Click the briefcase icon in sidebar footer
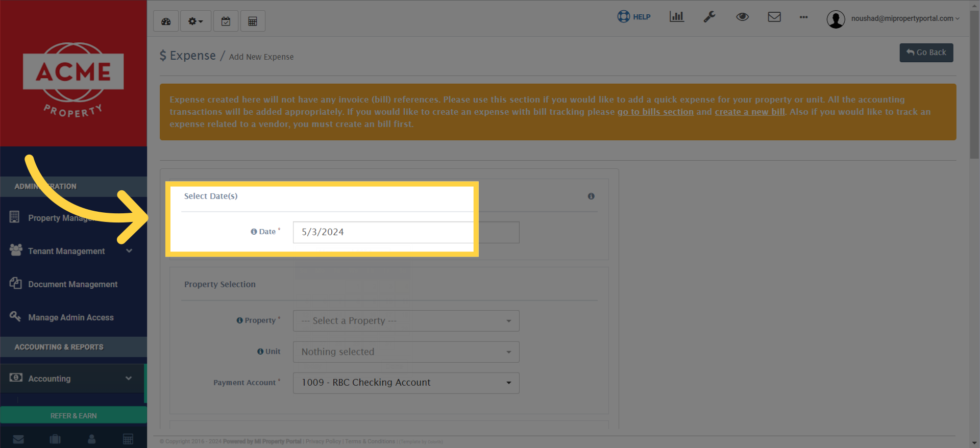 pos(55,439)
